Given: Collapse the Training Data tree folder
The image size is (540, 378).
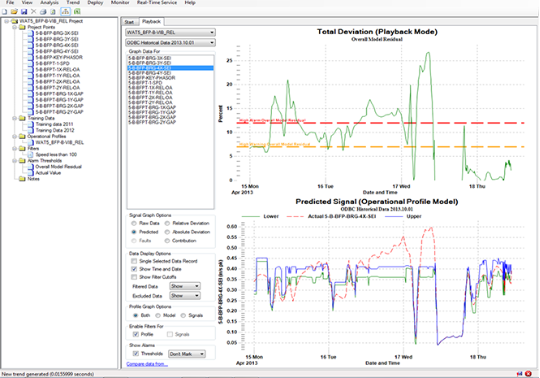Looking at the screenshot, I should [14, 118].
